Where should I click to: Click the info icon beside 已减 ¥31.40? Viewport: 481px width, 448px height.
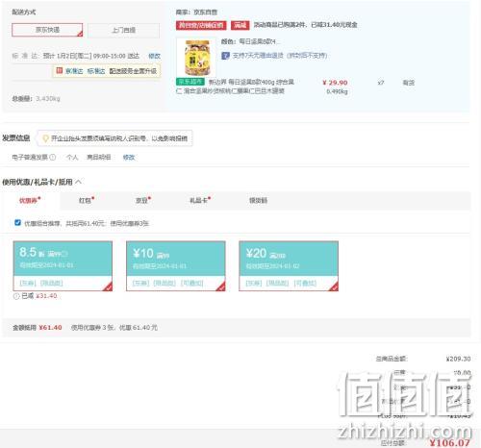pos(16,296)
